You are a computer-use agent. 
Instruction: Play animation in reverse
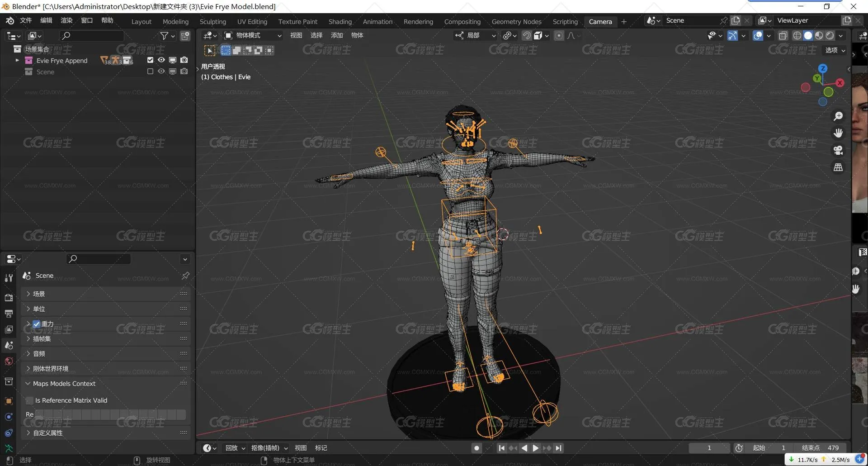(524, 448)
